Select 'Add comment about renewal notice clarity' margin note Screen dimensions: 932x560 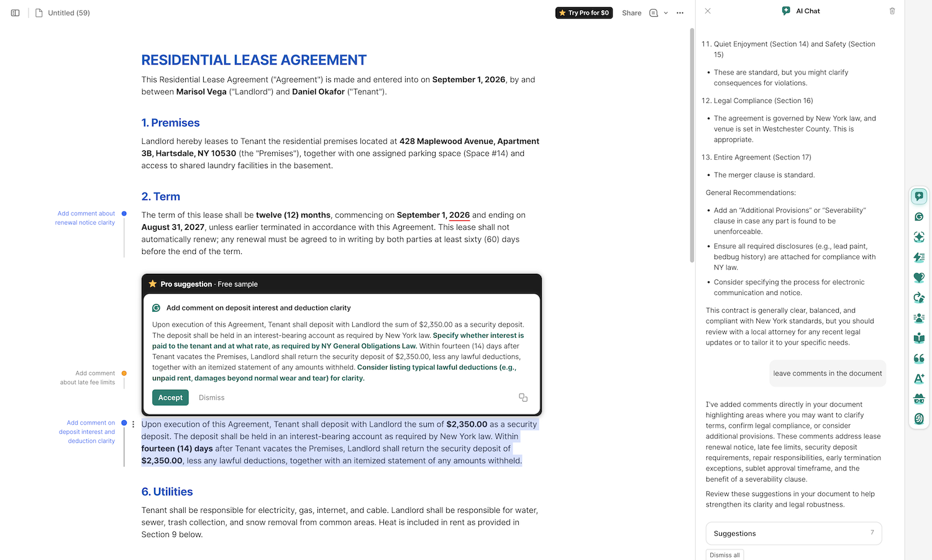tap(86, 218)
